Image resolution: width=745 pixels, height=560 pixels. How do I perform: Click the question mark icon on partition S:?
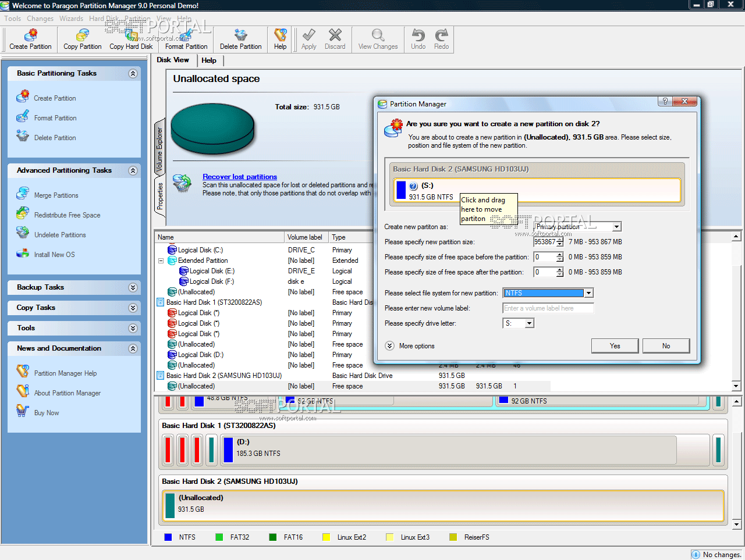point(413,186)
